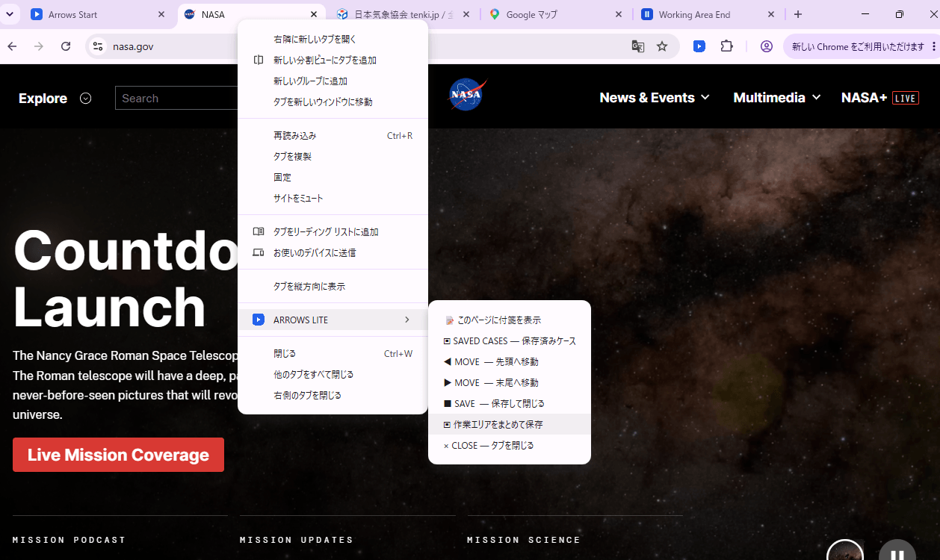The width and height of the screenshot is (940, 560).
Task: Click the NASA logo in the header
Action: point(468,96)
